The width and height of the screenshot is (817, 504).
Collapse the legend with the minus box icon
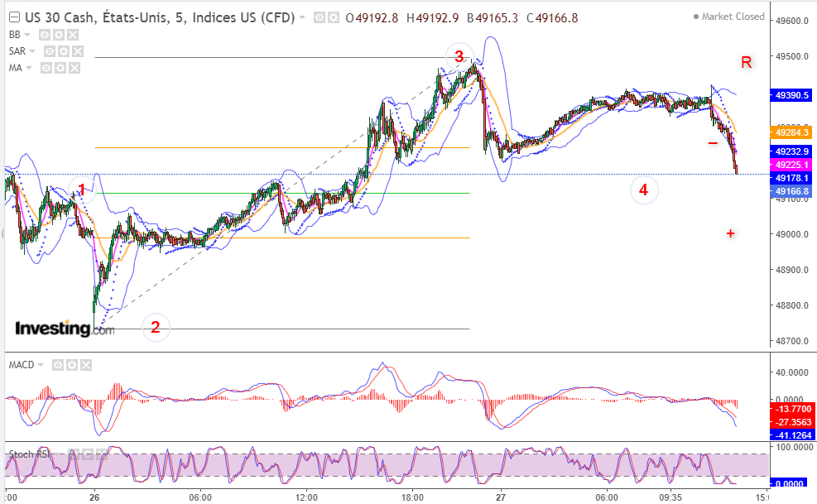point(15,17)
